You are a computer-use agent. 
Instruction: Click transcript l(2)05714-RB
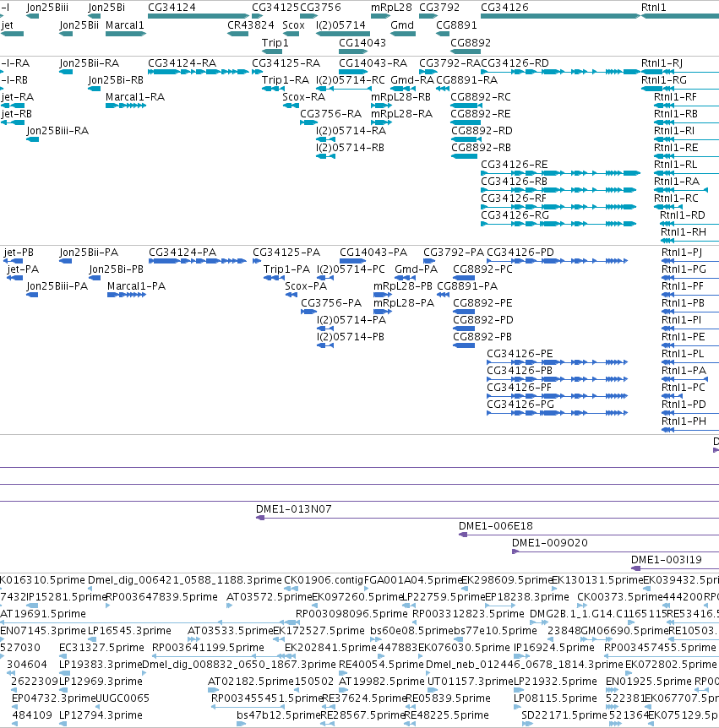point(351,148)
